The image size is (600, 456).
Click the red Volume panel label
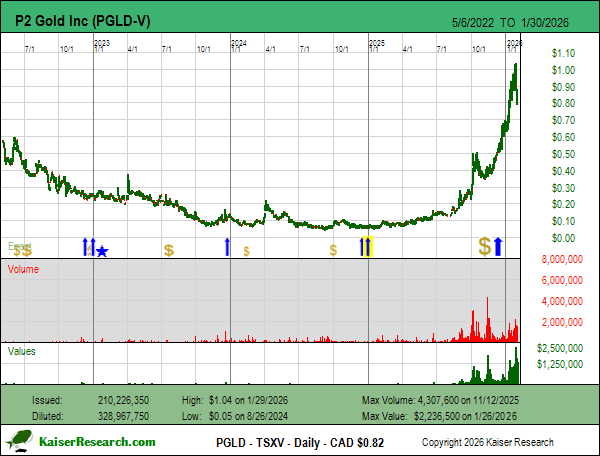click(23, 269)
